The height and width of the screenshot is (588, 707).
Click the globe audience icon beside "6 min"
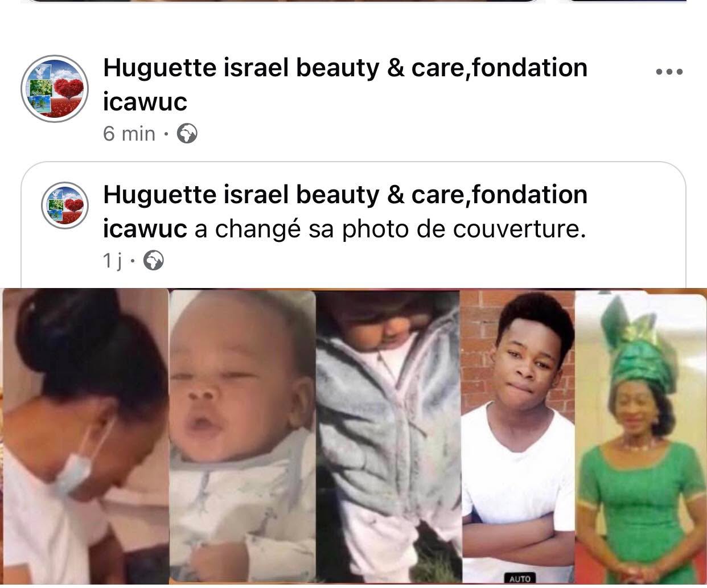coord(187,134)
